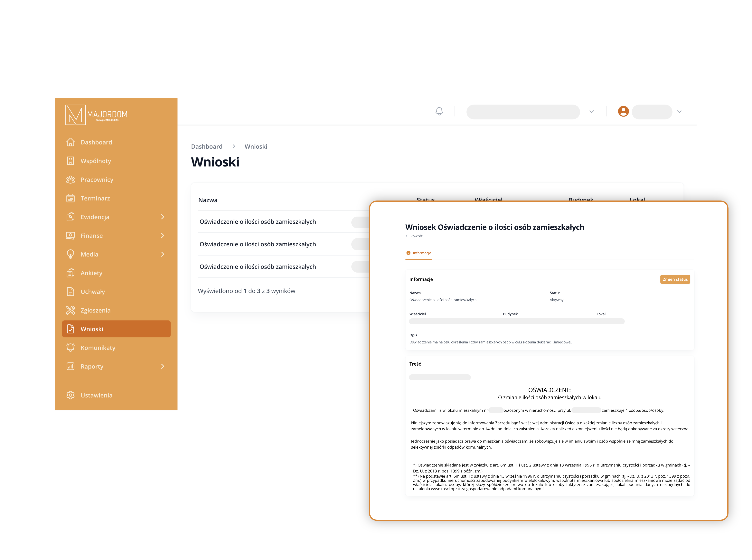Expand the Raporty submenu chevron
This screenshot has width=752, height=560.
163,366
